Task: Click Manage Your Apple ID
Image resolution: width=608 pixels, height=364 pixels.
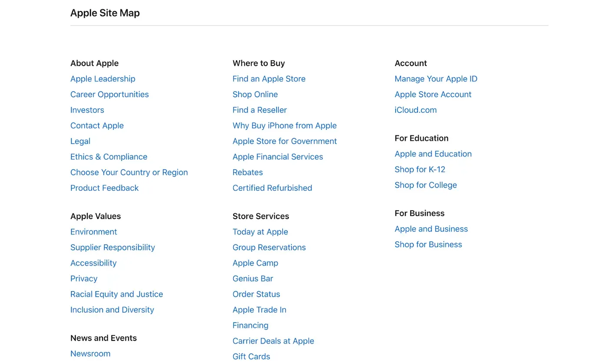Action: pos(436,79)
